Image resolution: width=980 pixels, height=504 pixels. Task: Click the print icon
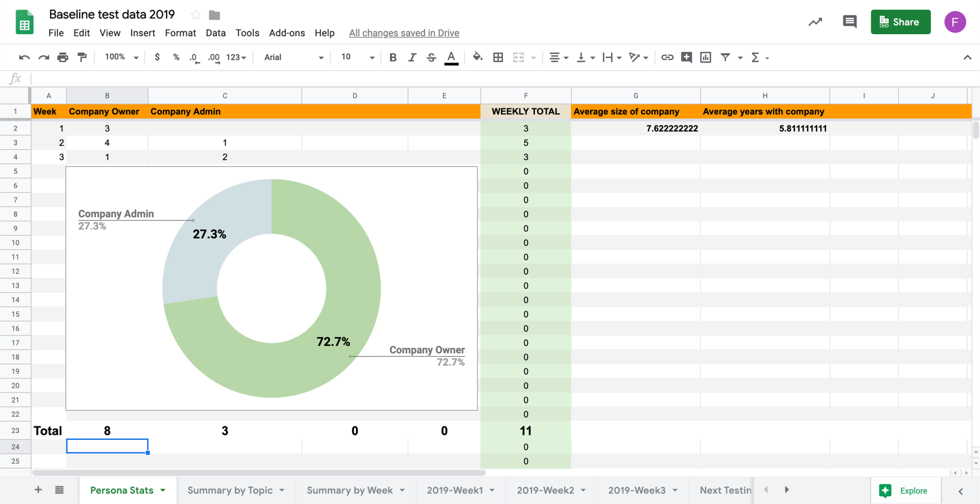[x=63, y=58]
